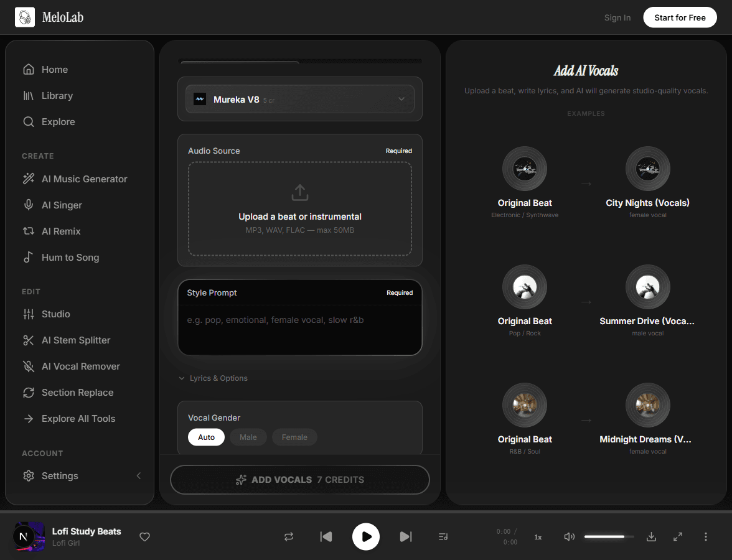Click the Section Replace refresh icon
732x560 pixels.
point(29,393)
